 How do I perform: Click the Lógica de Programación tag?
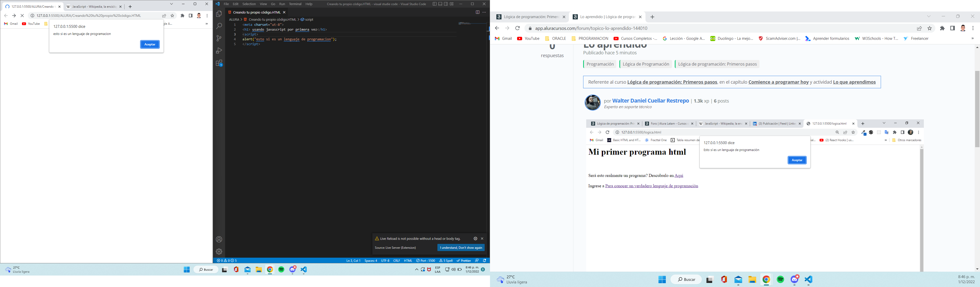click(646, 64)
